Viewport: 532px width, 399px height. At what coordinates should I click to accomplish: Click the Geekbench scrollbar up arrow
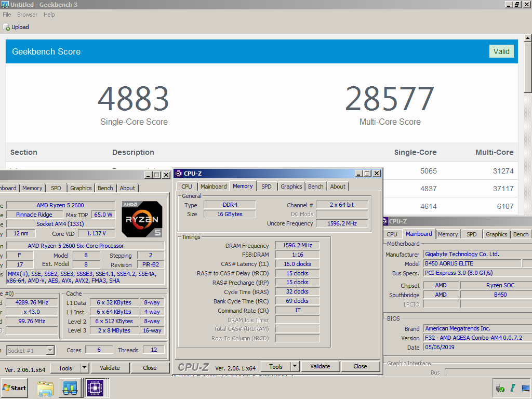(527, 37)
